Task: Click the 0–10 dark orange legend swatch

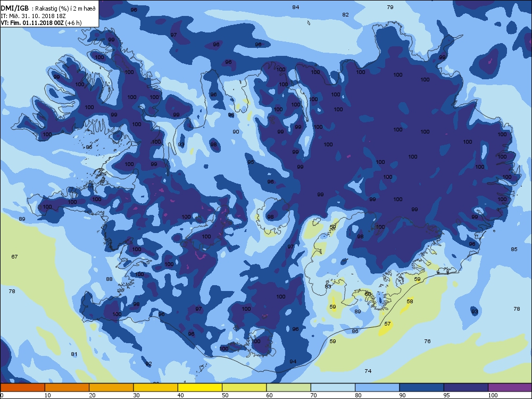Action: coord(23,387)
